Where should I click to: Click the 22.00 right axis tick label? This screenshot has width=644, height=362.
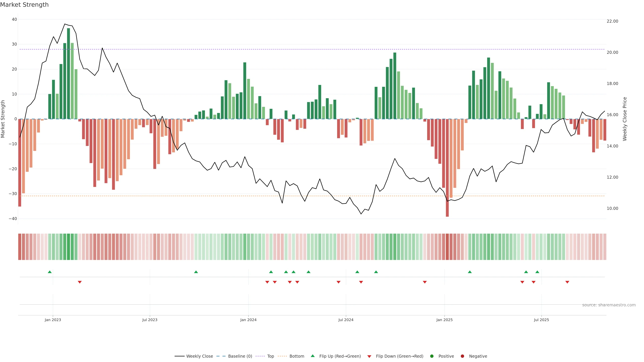coord(612,21)
